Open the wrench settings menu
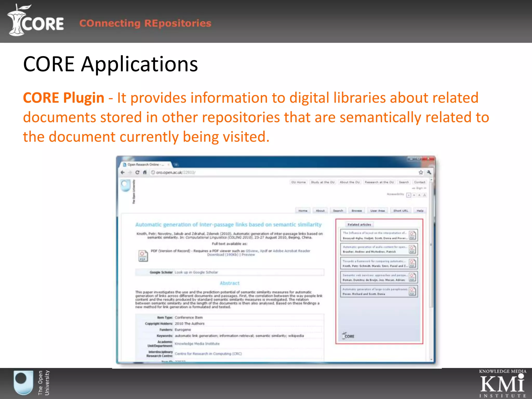The image size is (532, 399). click(x=429, y=172)
